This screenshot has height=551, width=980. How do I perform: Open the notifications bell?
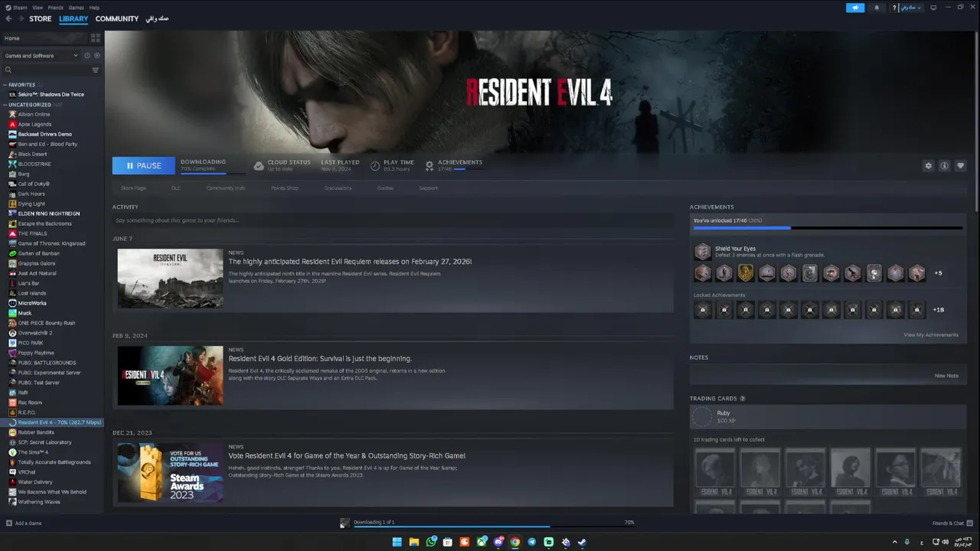point(877,8)
